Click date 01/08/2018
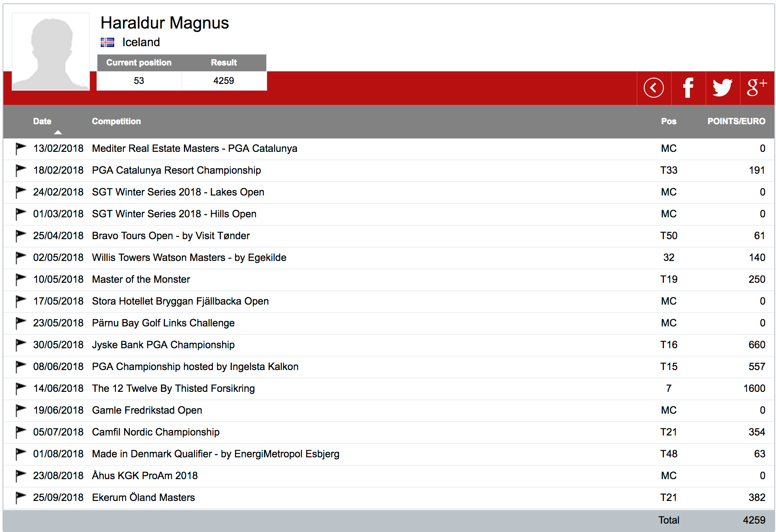 [x=58, y=454]
